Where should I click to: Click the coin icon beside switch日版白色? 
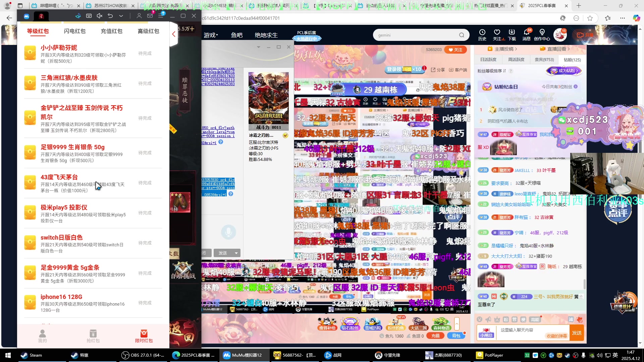coord(30,243)
